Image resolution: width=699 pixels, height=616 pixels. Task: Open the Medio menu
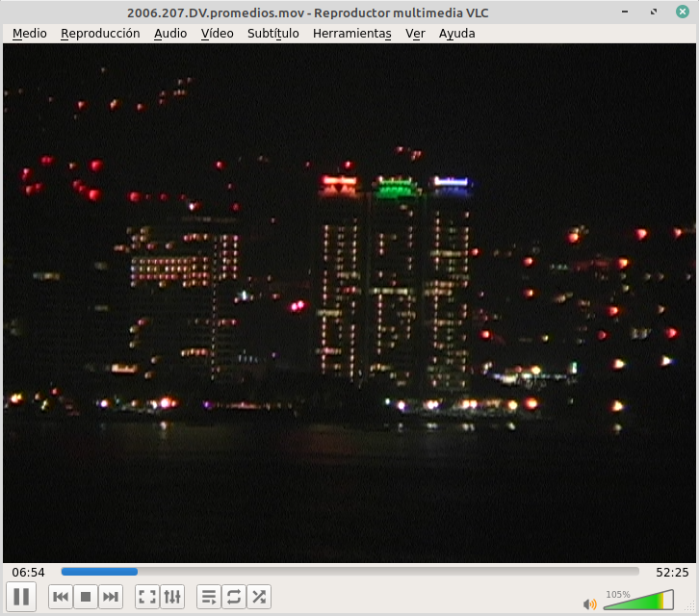pos(29,33)
